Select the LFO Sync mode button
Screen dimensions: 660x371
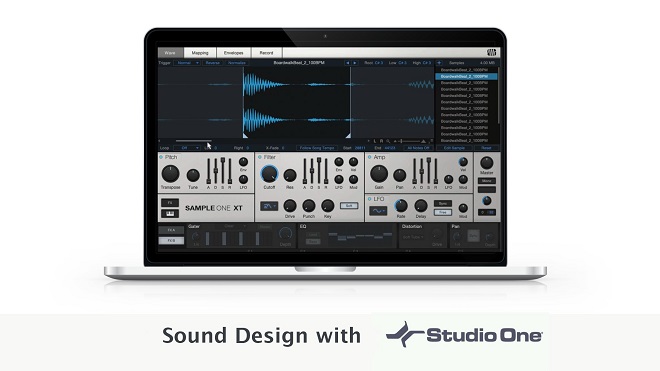pos(443,203)
